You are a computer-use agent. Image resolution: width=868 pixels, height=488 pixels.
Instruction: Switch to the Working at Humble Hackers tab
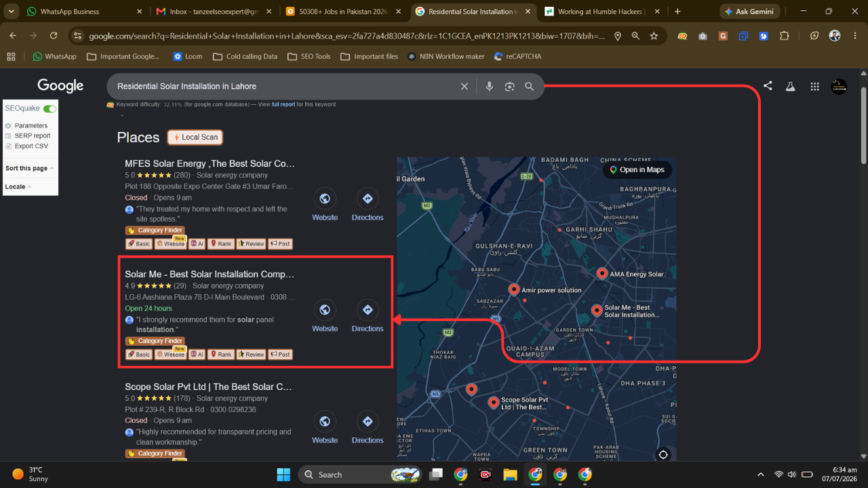(600, 12)
